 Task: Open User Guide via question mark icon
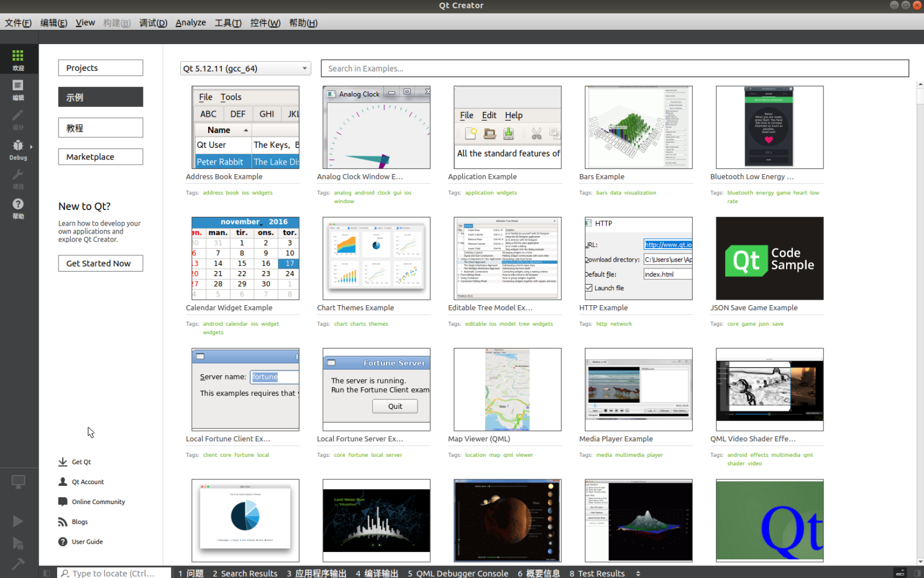coord(63,541)
